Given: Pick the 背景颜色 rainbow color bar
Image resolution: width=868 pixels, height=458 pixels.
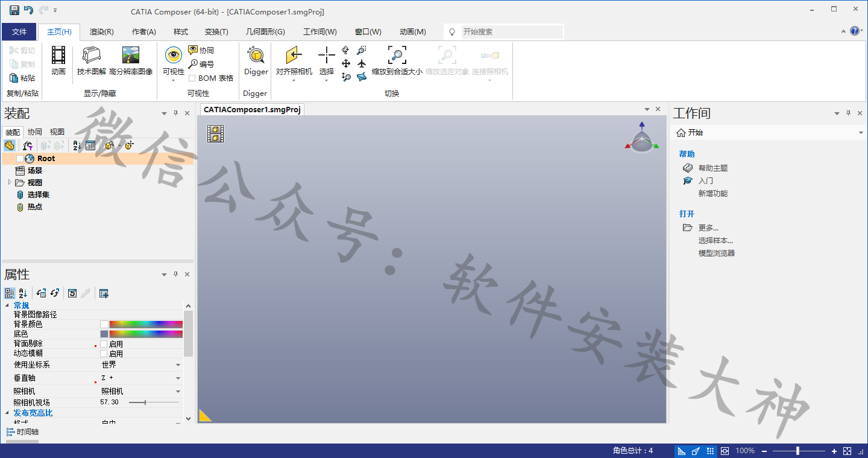Looking at the screenshot, I should 146,325.
